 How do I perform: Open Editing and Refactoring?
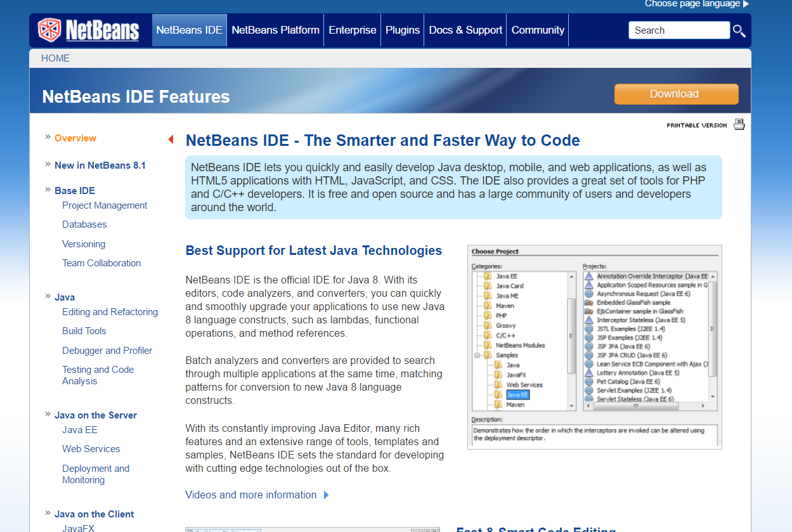point(110,312)
